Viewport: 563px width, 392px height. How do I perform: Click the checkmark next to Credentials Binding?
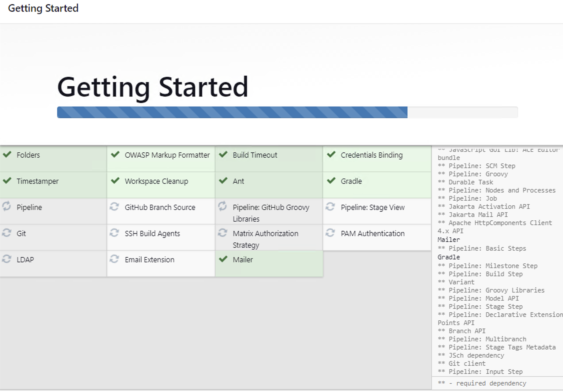[331, 155]
